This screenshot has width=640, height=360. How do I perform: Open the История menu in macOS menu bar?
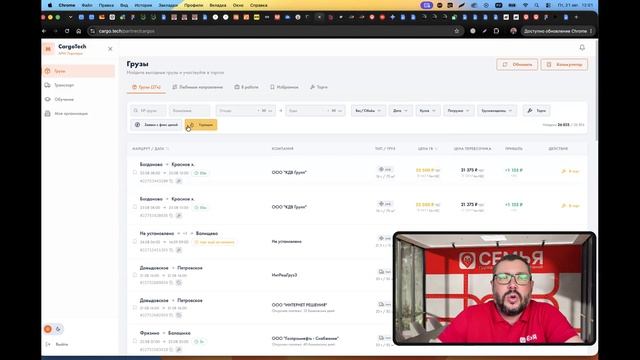click(x=143, y=5)
